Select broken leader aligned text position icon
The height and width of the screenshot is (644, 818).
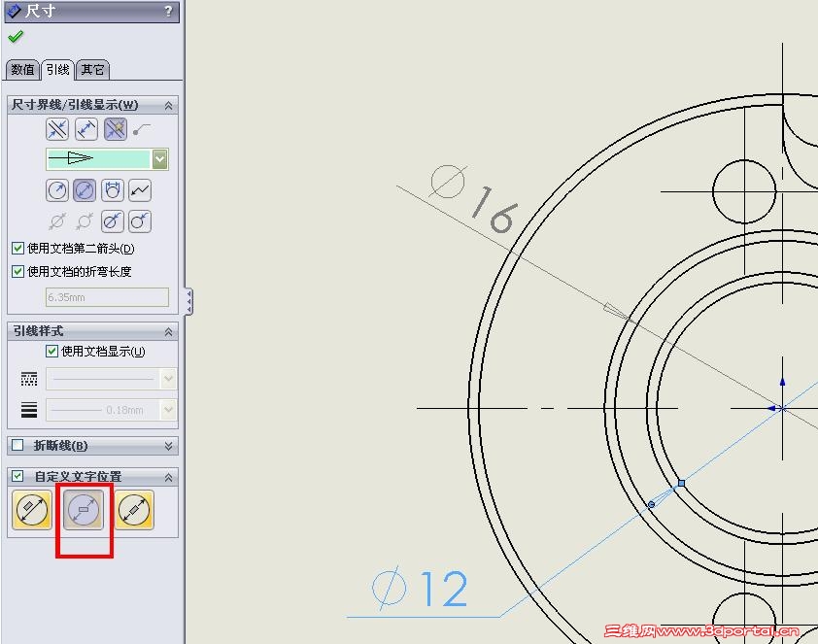pos(134,509)
